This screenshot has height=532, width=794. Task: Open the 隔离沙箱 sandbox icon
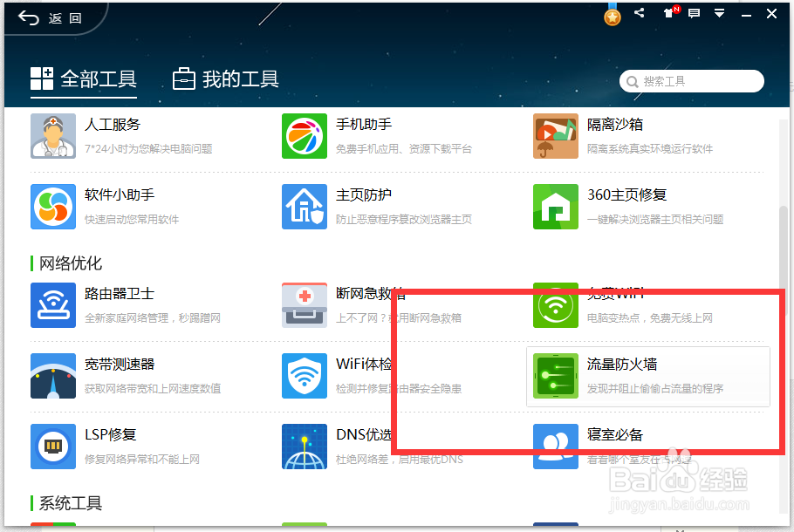pos(556,136)
